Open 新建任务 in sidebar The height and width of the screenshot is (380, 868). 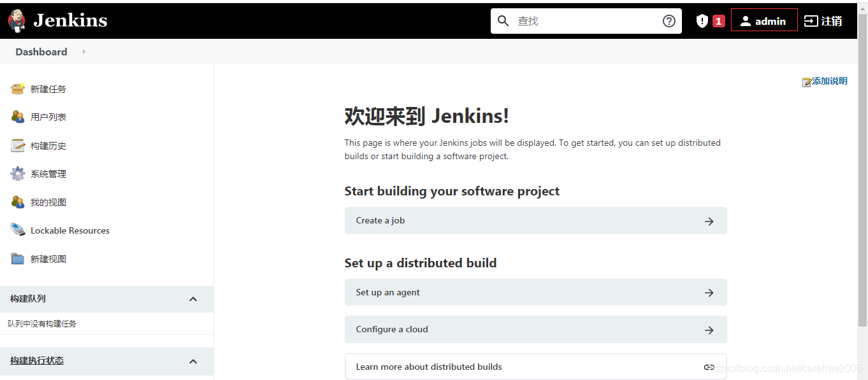48,89
